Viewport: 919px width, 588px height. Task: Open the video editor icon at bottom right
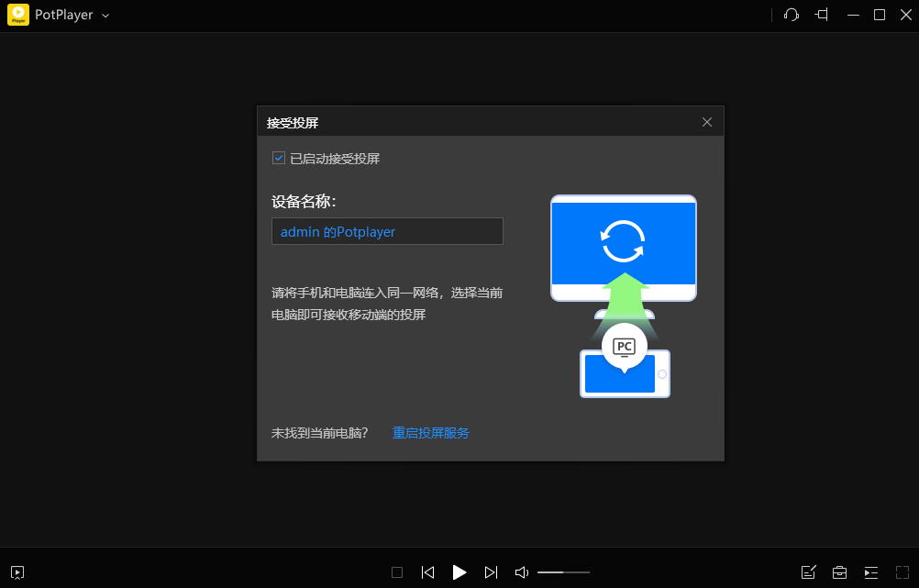tap(808, 571)
